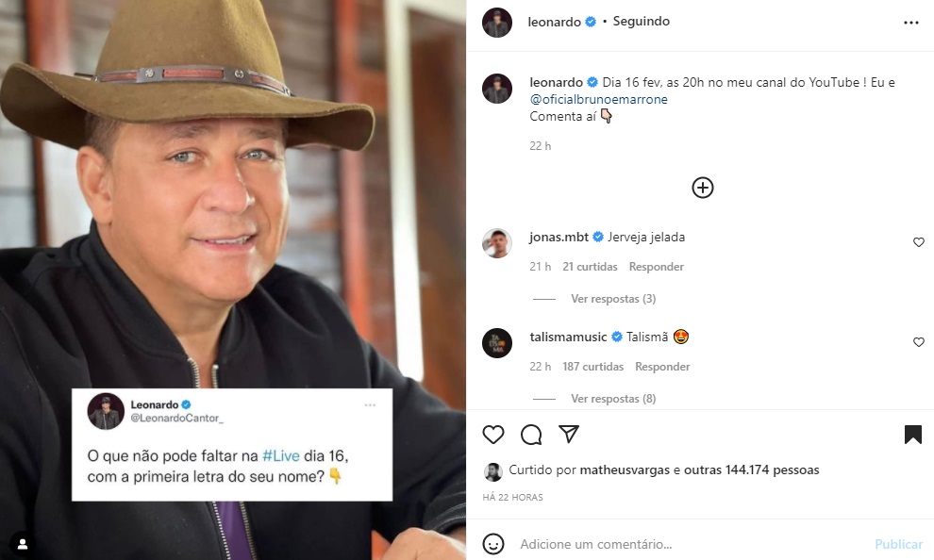
Task: Click the plus icon to view tagged people
Action: [x=702, y=188]
